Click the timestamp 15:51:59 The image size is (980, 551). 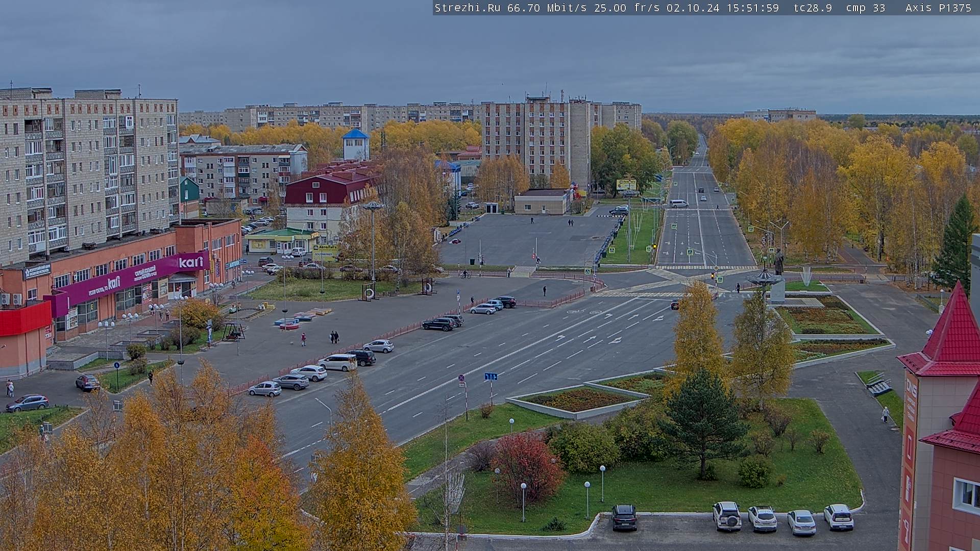click(x=754, y=8)
